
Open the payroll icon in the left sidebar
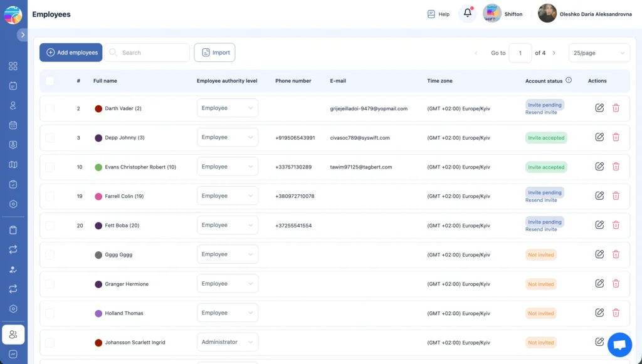(13, 145)
